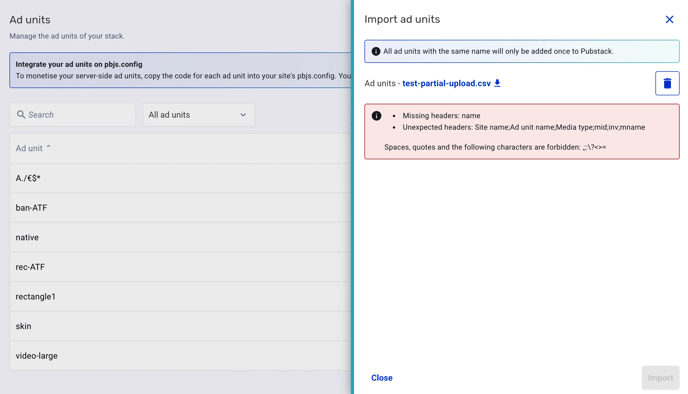Screen dimensions: 688x394
Task: Open test-partial-upload.csv file link
Action: (446, 83)
